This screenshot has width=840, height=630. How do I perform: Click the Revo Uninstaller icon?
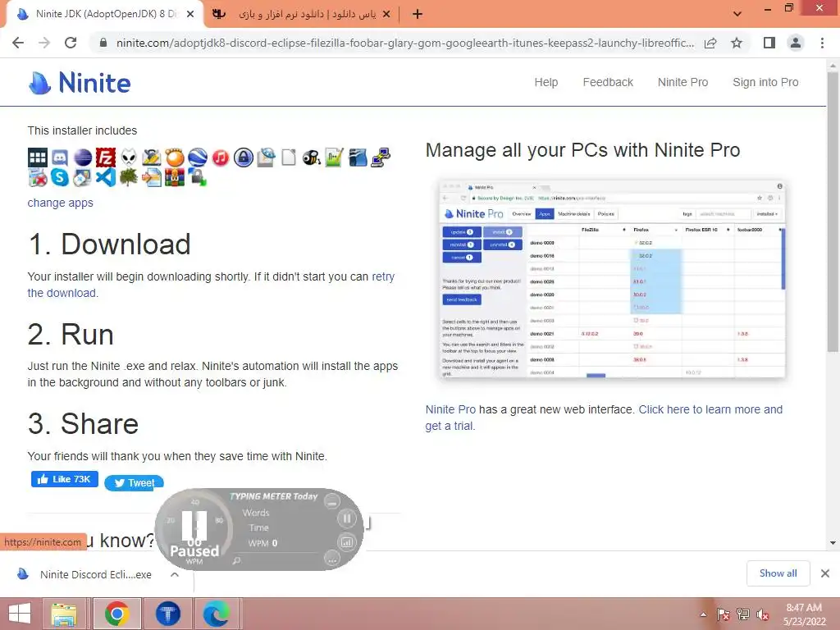pos(38,177)
